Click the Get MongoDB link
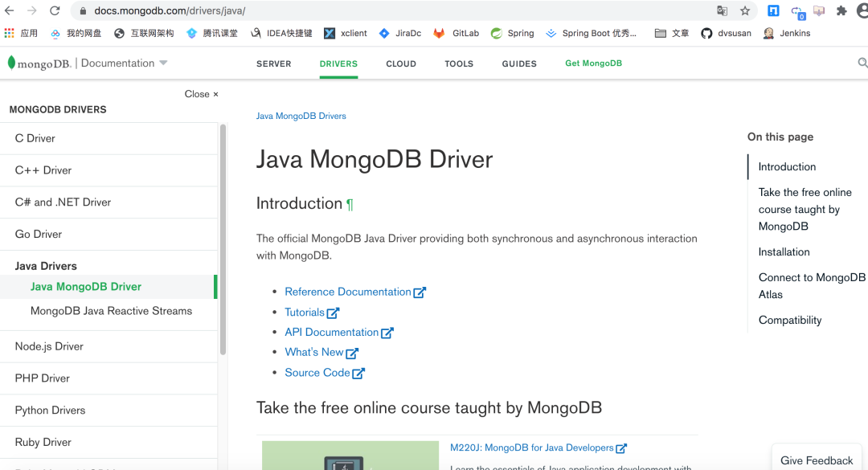Screen dimensions: 868x470 593,63
